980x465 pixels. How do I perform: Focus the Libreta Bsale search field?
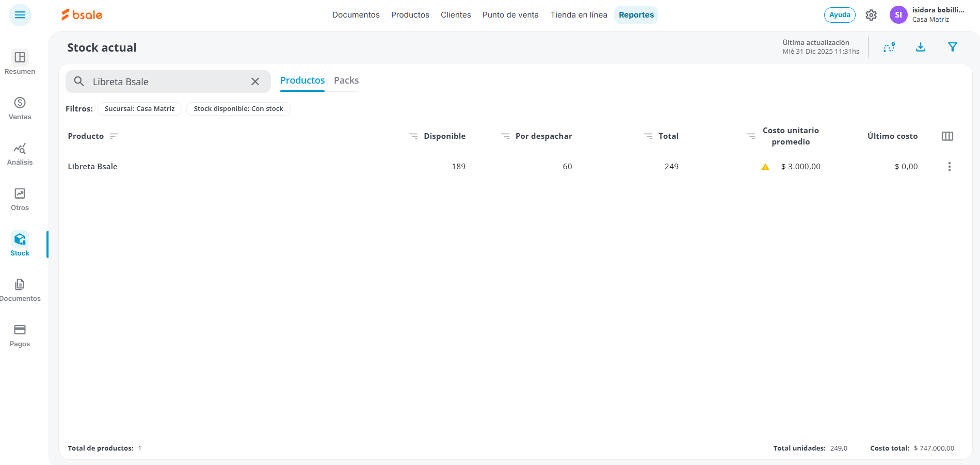[168, 82]
